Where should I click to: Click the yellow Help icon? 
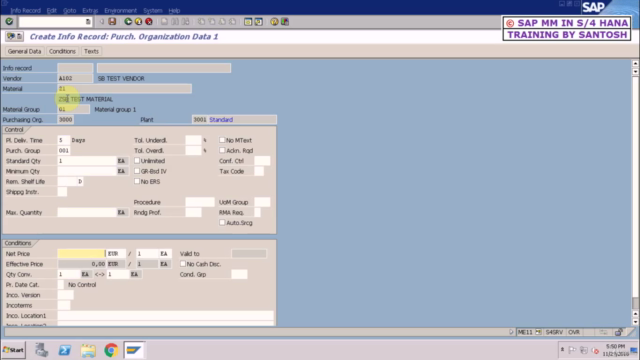coord(274,22)
